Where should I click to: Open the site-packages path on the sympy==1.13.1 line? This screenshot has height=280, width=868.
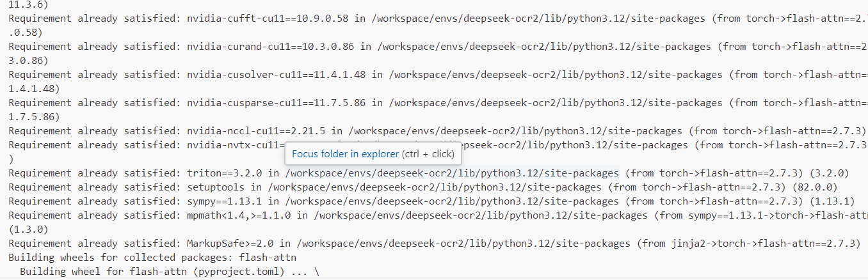click(x=451, y=201)
